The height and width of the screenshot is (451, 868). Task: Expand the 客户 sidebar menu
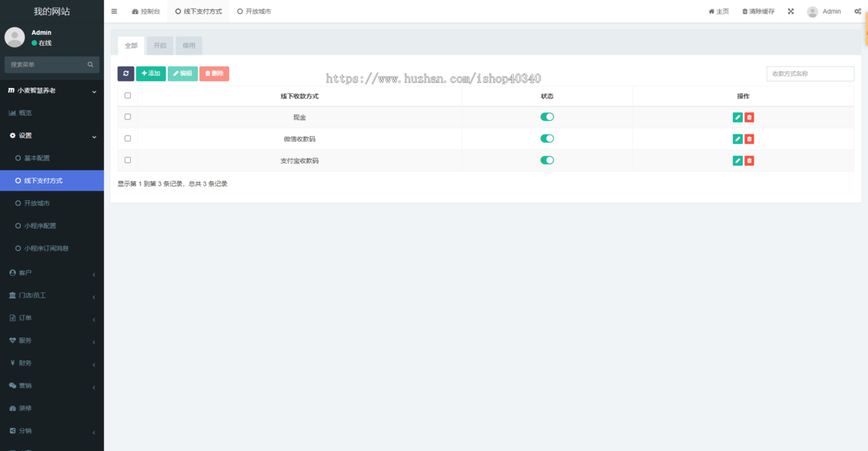[x=52, y=272]
